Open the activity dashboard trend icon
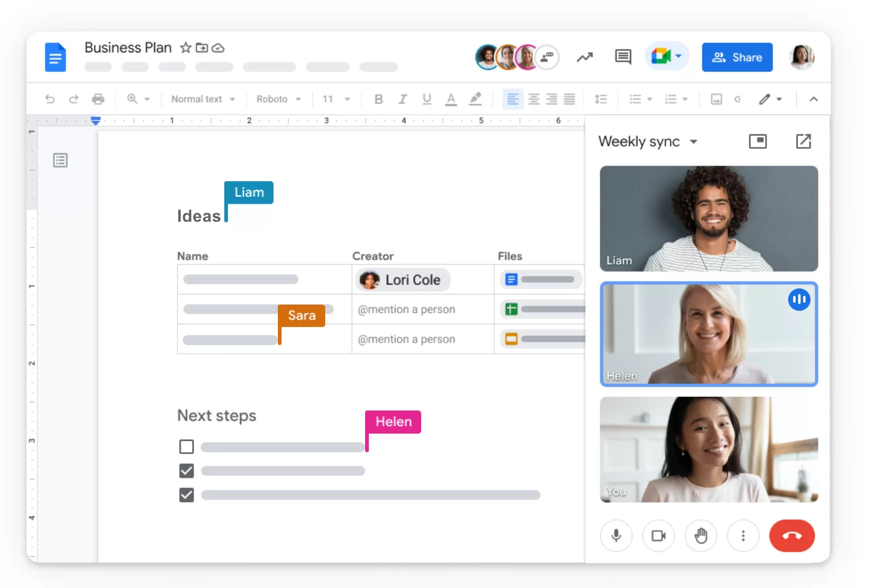This screenshot has height=588, width=871. (584, 57)
